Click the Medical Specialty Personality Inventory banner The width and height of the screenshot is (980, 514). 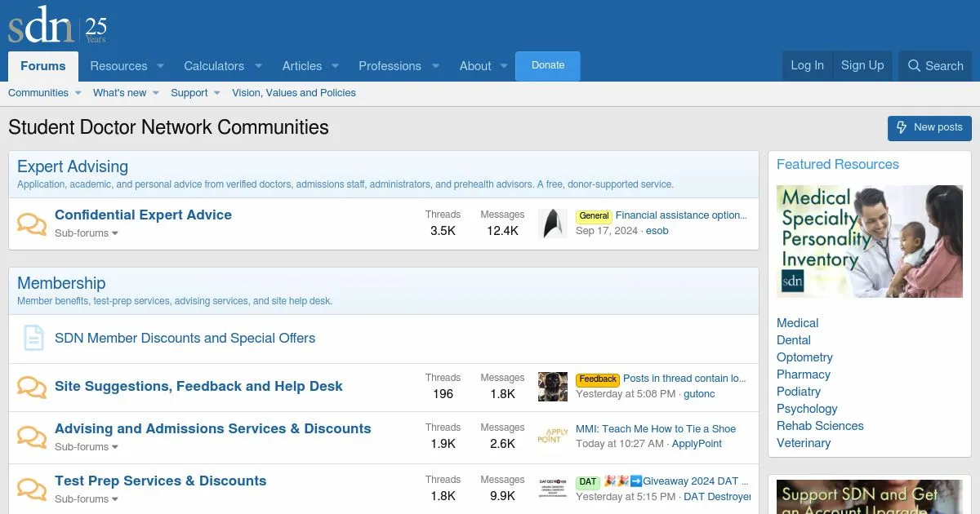[x=870, y=241]
